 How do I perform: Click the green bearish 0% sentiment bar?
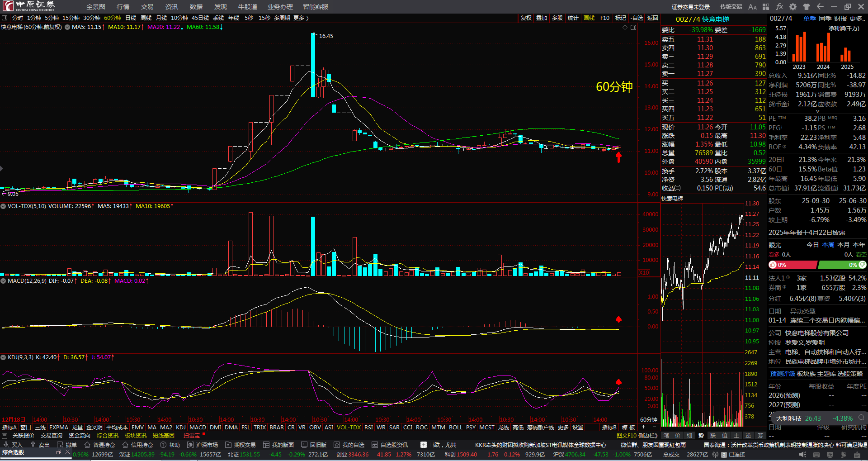coord(842,265)
